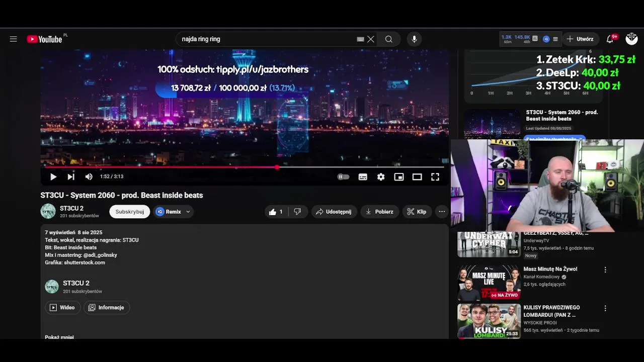Open the ST3CU 2 channel avatar near title
The width and height of the screenshot is (644, 362).
(x=48, y=211)
